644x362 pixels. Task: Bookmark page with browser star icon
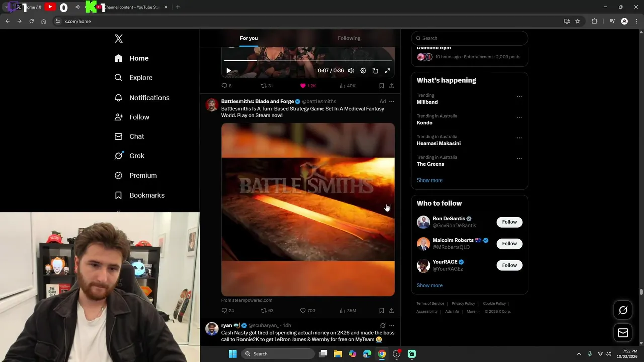[x=578, y=21]
